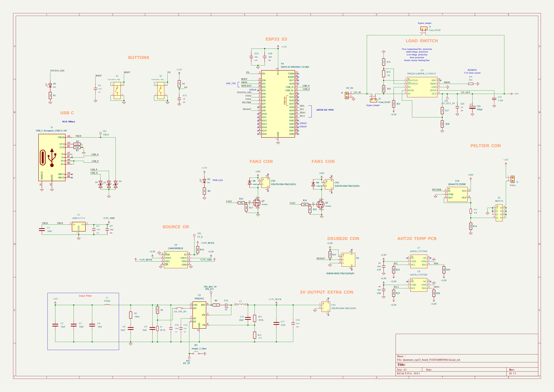Image resolution: width=554 pixels, height=392 pixels.
Task: Click the "Id: 1/1" sheet number
Action: (x=512, y=373)
